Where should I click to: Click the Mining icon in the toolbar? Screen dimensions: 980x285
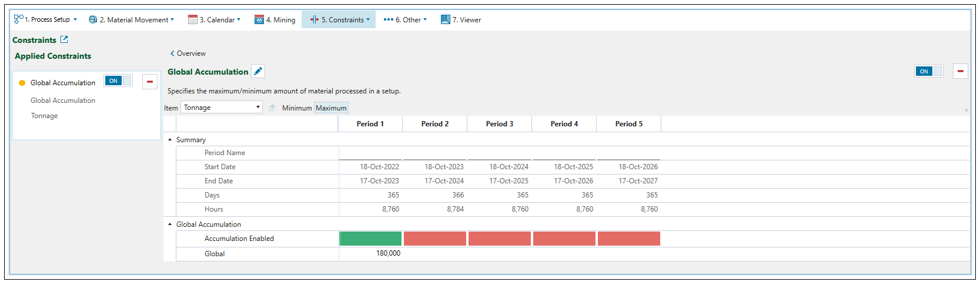259,19
